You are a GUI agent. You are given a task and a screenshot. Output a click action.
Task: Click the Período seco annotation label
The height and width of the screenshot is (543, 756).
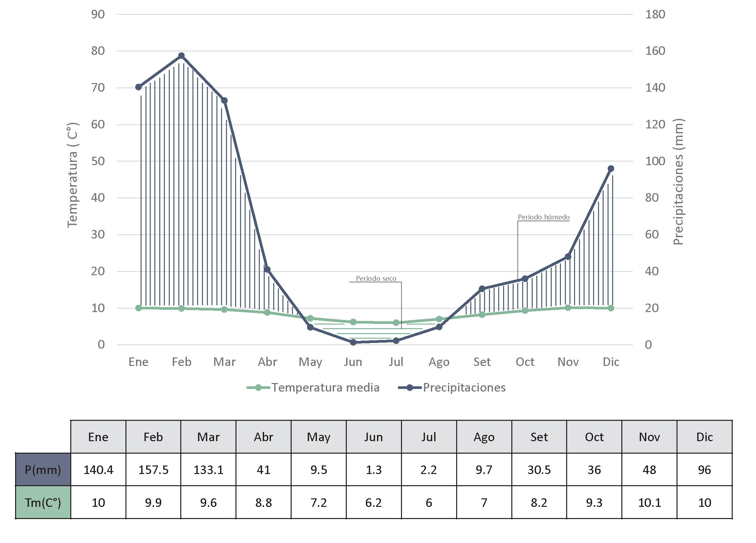click(x=376, y=278)
